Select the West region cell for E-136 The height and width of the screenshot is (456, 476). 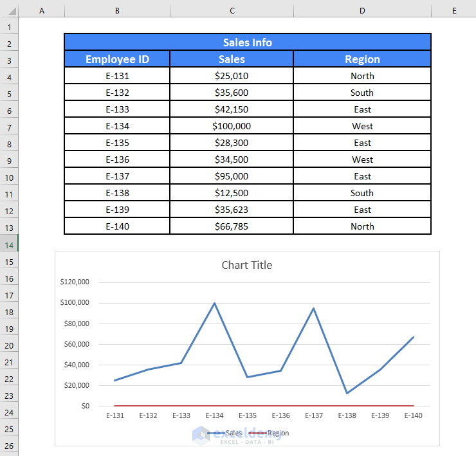tap(362, 159)
